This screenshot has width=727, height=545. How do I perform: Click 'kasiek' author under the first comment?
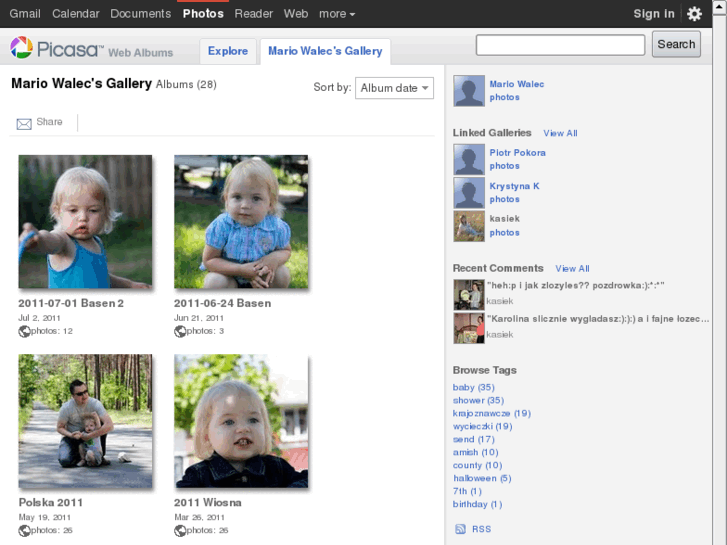(x=500, y=301)
